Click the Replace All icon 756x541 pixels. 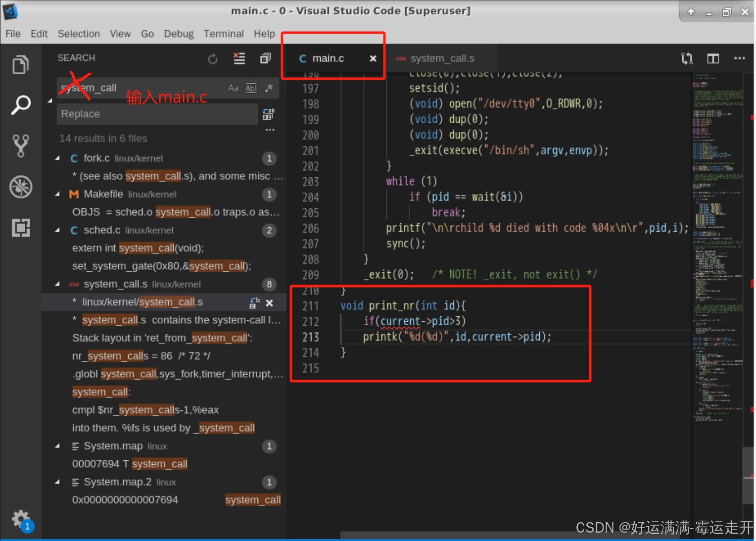[268, 114]
